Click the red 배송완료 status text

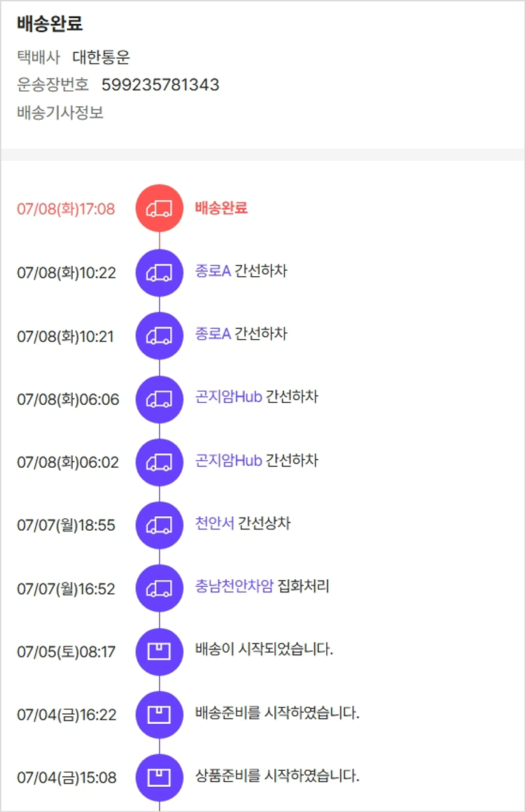(221, 208)
